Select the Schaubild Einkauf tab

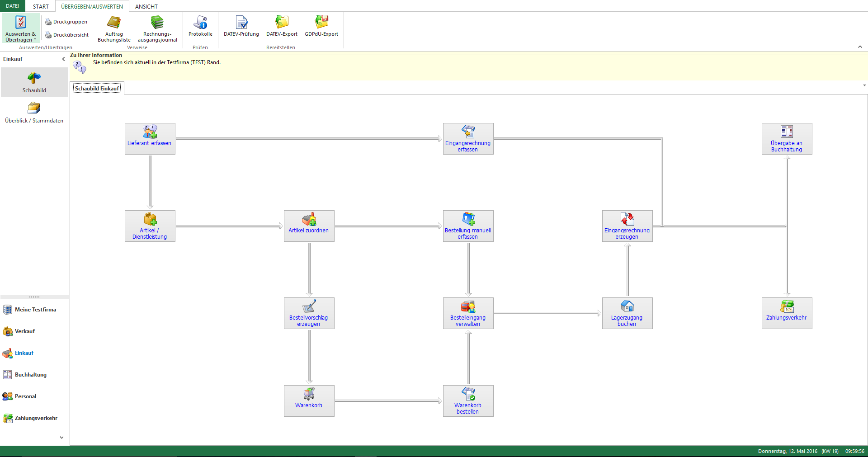[x=97, y=89]
